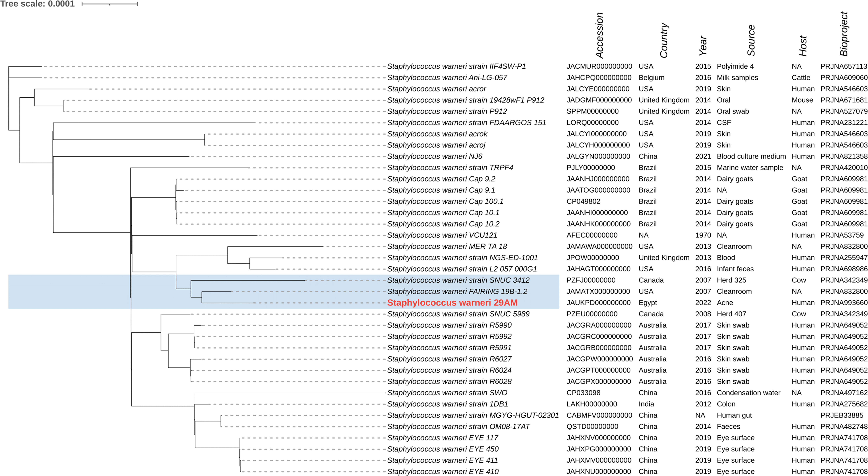Click bioproject PRJNA657113

(844, 66)
